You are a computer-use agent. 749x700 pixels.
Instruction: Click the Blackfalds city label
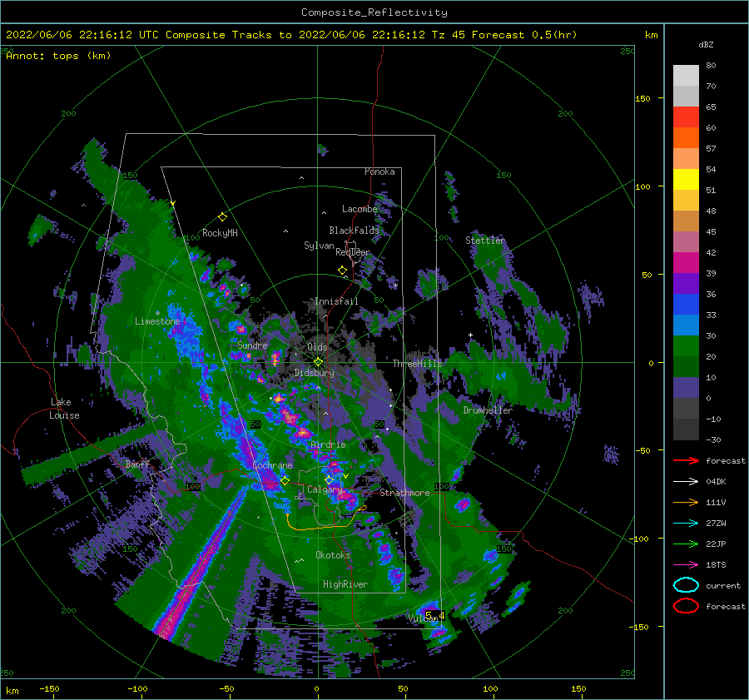(x=354, y=231)
